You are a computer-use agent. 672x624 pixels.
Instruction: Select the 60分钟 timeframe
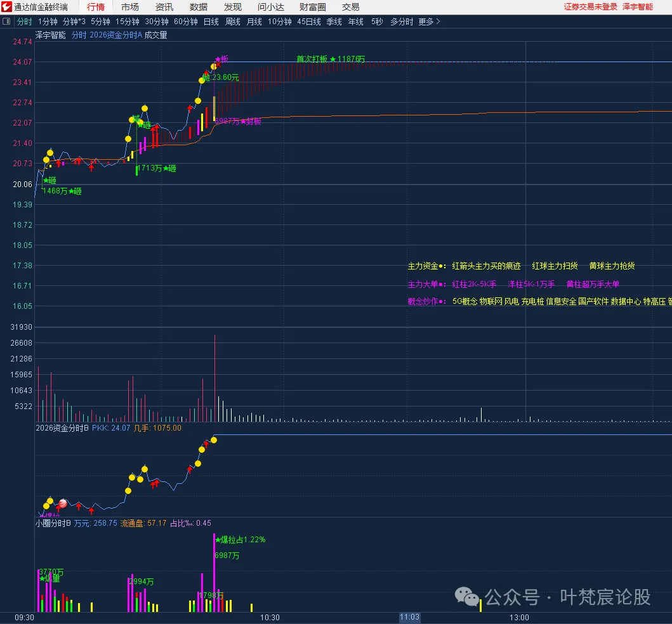(x=186, y=21)
